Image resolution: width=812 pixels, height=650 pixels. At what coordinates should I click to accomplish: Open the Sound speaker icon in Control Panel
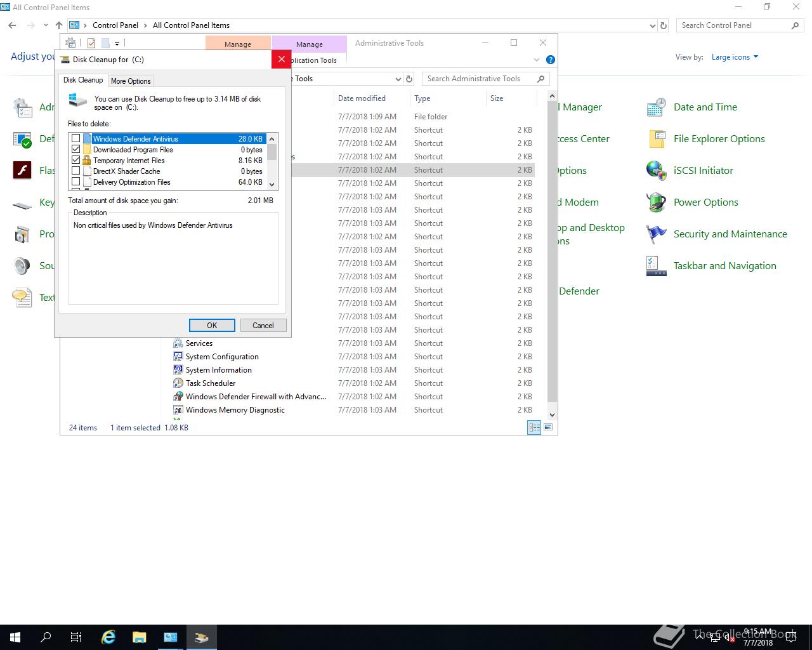(x=22, y=266)
